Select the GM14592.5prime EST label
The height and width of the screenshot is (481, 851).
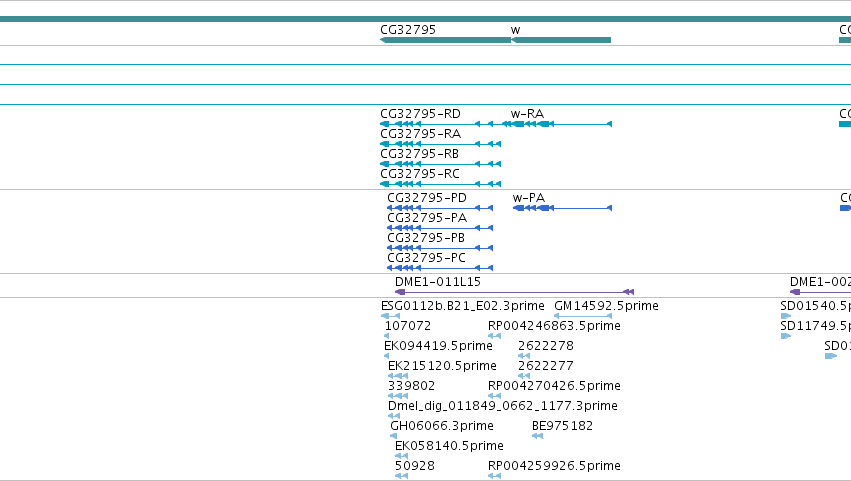(x=606, y=306)
